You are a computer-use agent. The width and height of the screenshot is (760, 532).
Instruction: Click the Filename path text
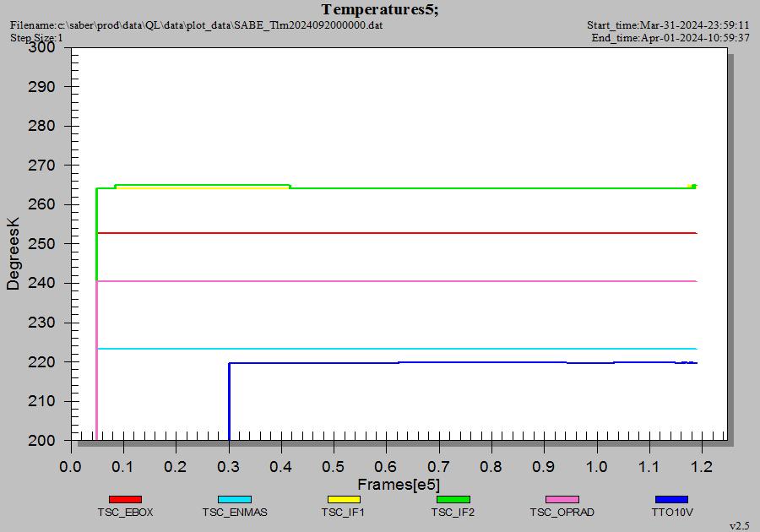coord(196,24)
